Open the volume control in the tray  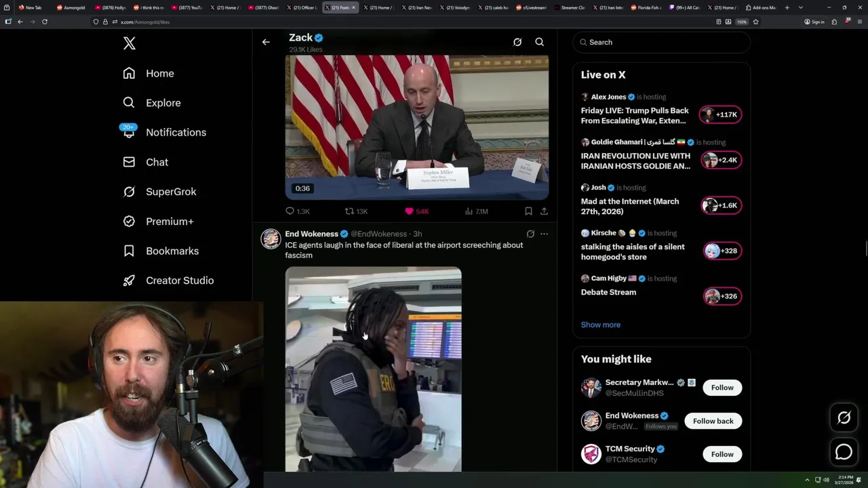(x=826, y=480)
